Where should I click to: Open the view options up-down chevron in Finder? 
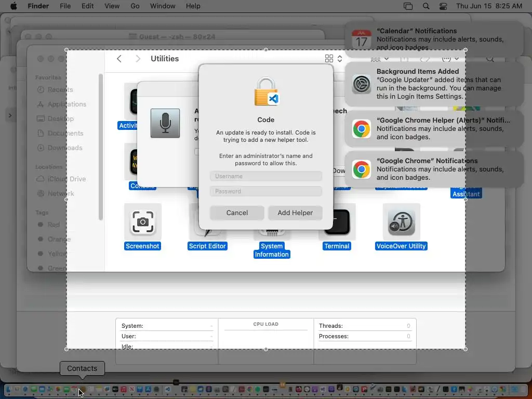tap(340, 59)
